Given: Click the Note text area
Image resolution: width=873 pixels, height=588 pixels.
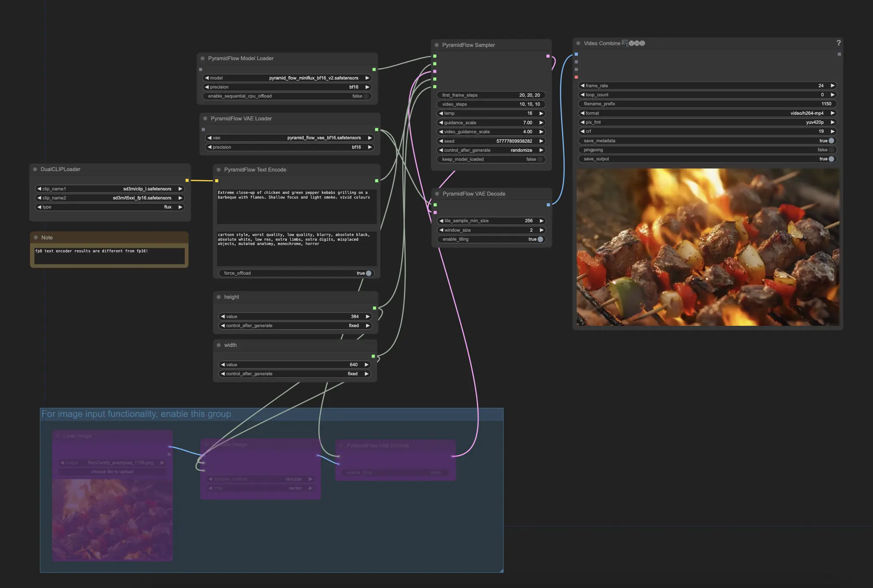Looking at the screenshot, I should pyautogui.click(x=109, y=256).
